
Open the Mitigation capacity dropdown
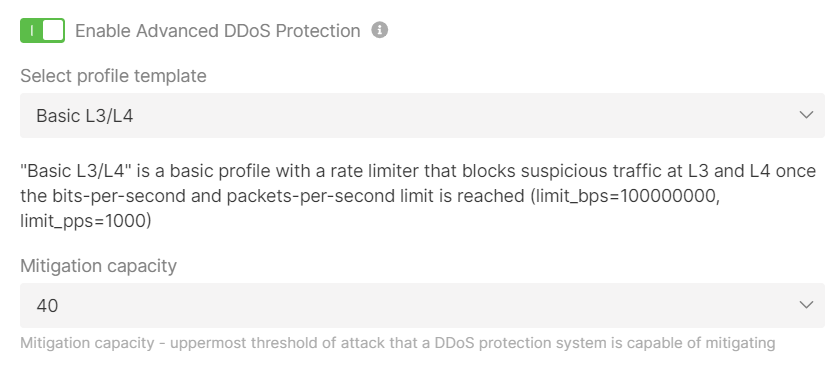pos(422,305)
